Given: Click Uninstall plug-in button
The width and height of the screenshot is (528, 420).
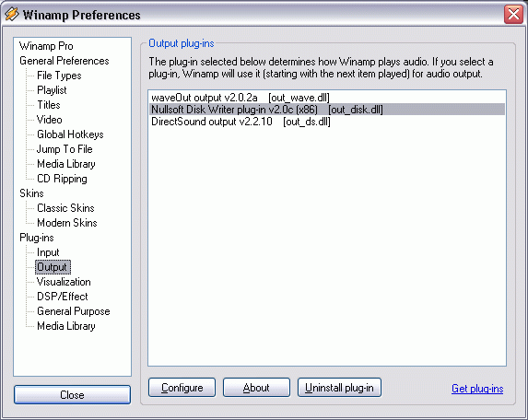Looking at the screenshot, I should [339, 388].
